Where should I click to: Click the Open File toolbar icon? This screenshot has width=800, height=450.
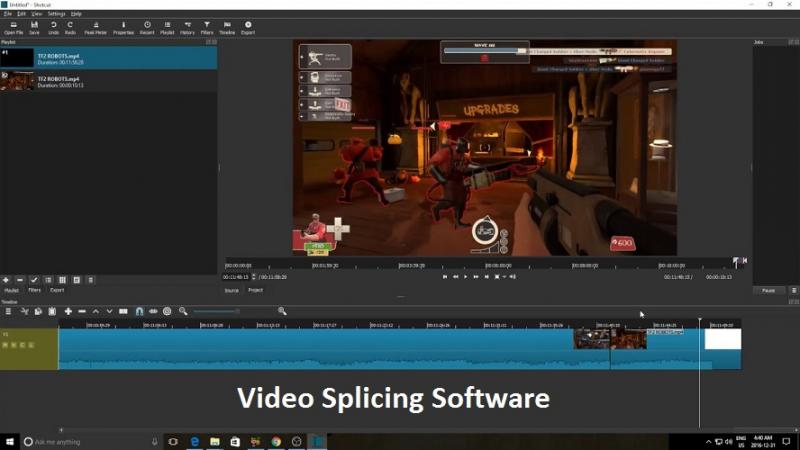tap(13, 28)
